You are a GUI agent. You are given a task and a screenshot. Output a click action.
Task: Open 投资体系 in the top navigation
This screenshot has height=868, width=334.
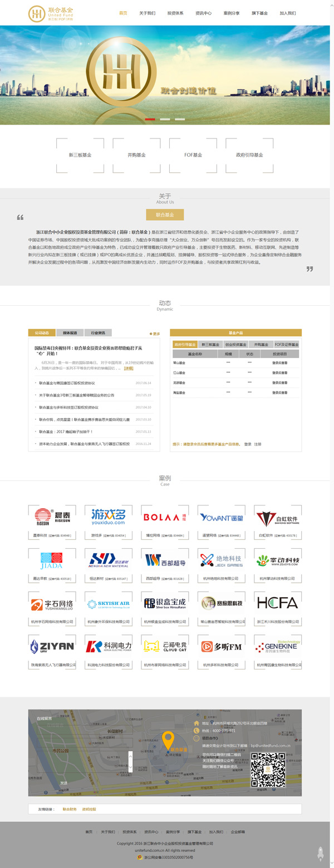click(x=175, y=13)
